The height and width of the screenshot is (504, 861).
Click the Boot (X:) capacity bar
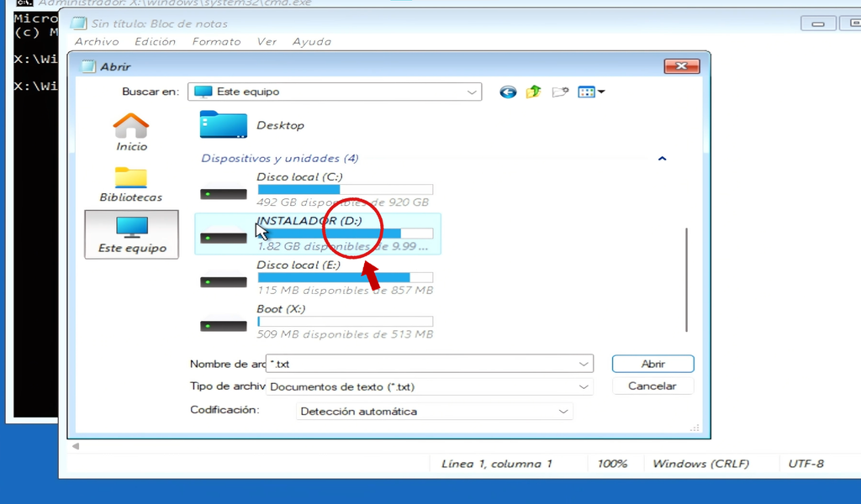pos(346,322)
